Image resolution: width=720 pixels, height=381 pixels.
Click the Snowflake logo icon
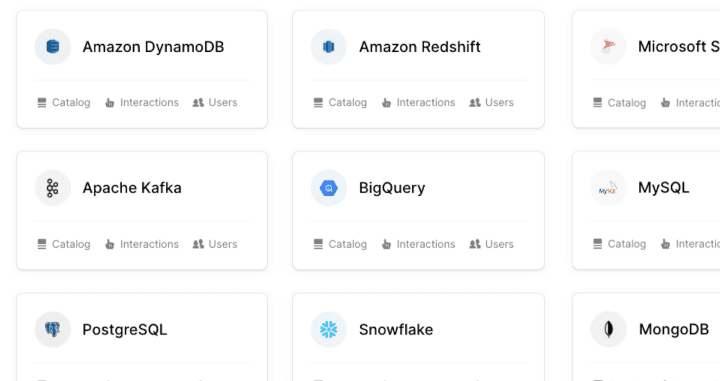click(x=329, y=330)
